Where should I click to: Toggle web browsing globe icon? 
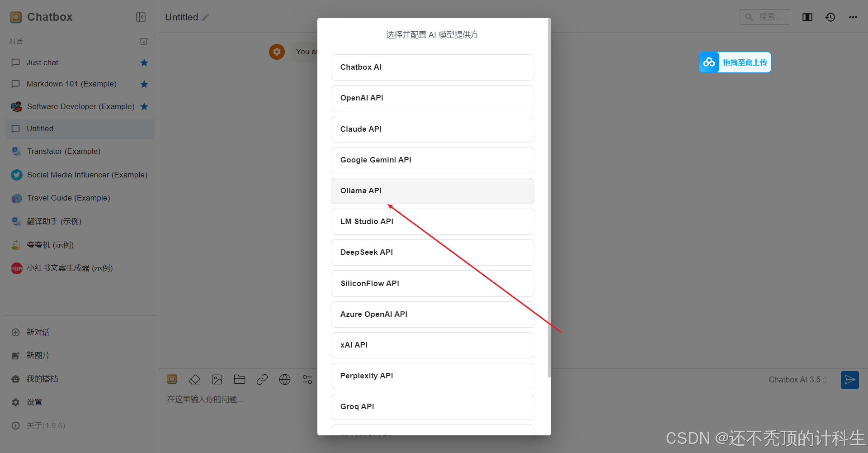point(285,379)
